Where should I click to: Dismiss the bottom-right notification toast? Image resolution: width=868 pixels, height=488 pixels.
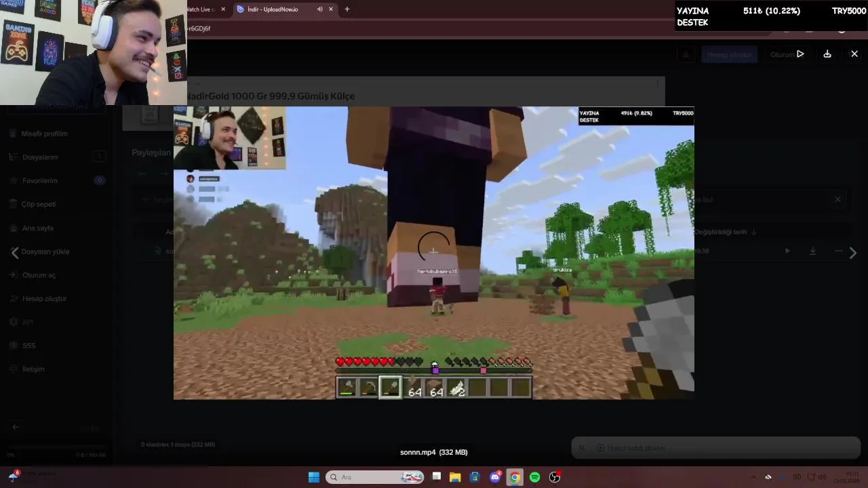click(581, 448)
